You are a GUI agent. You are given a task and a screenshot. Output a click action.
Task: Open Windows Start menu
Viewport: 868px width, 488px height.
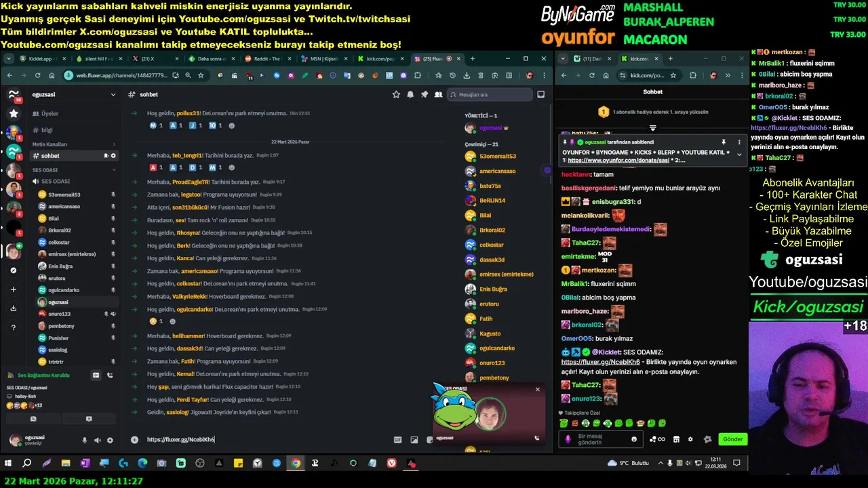pos(8,464)
